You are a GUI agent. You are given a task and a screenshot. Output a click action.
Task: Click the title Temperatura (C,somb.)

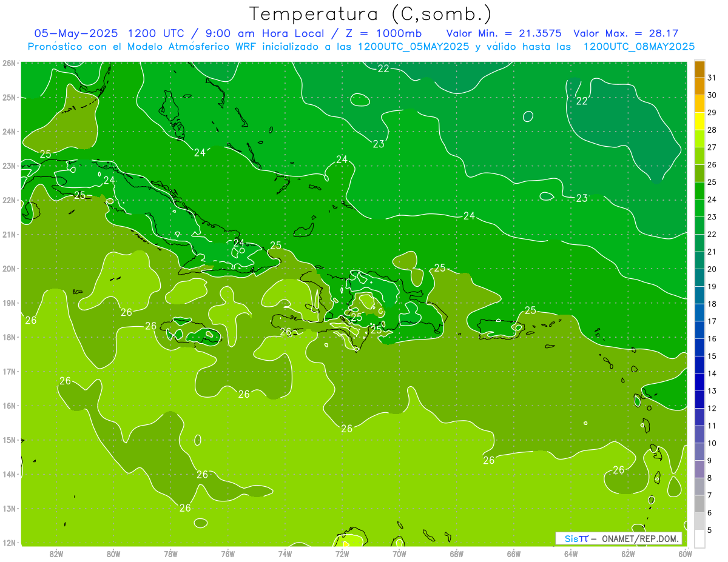[371, 15]
